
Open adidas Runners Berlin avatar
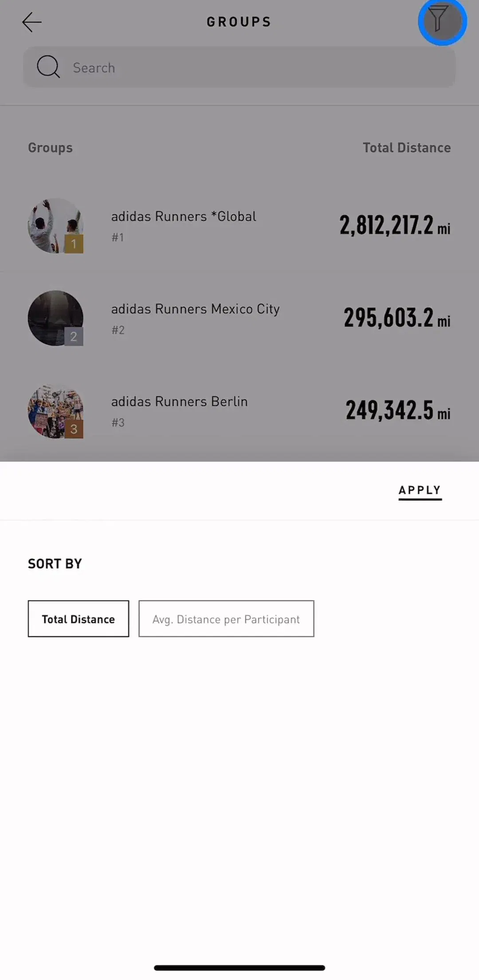tap(55, 411)
